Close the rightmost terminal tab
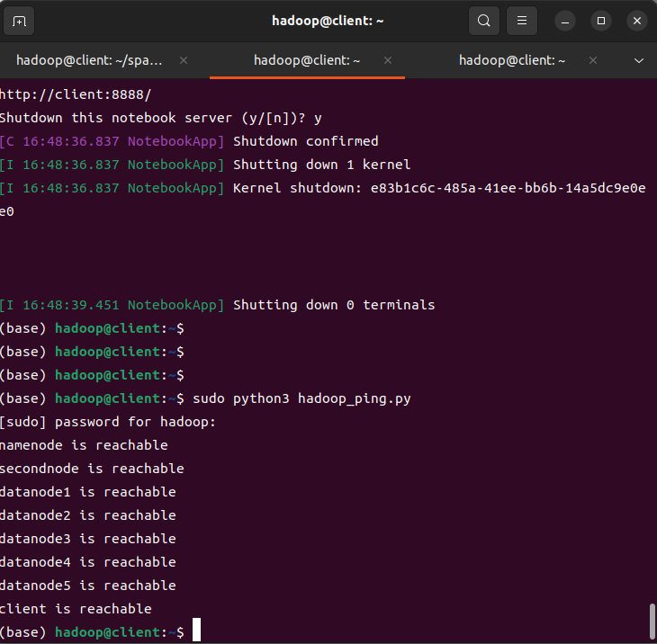The image size is (657, 644). click(593, 60)
